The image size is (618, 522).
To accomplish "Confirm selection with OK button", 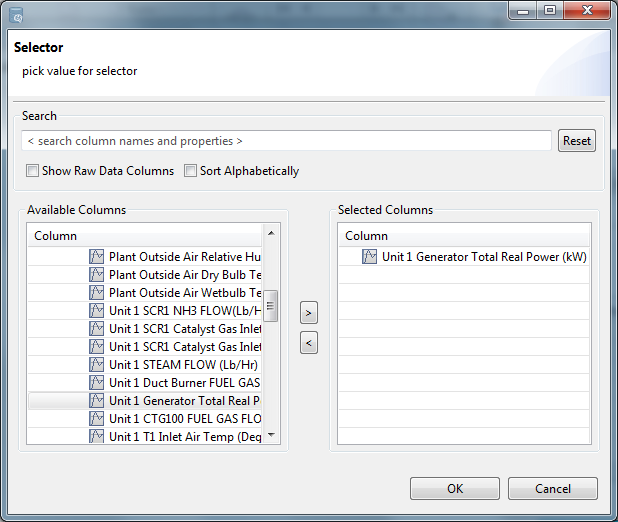I will [x=455, y=489].
